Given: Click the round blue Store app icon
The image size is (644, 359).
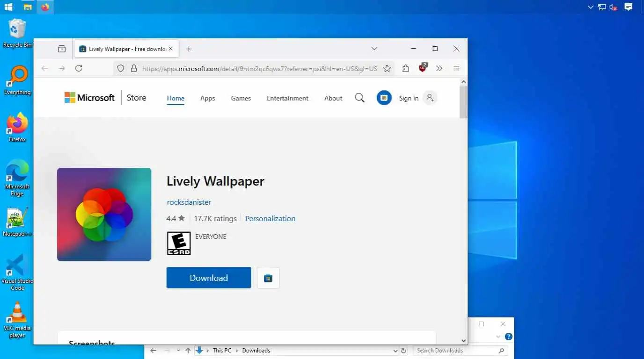Looking at the screenshot, I should click(x=384, y=98).
